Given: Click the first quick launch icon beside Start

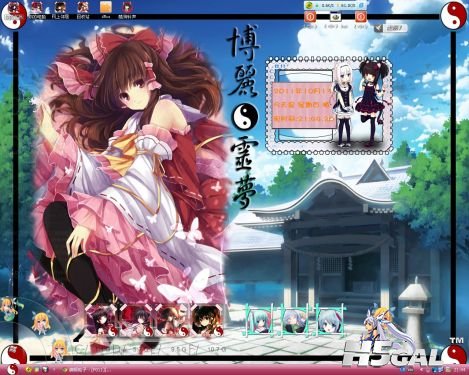Looking at the screenshot, I should (29, 370).
